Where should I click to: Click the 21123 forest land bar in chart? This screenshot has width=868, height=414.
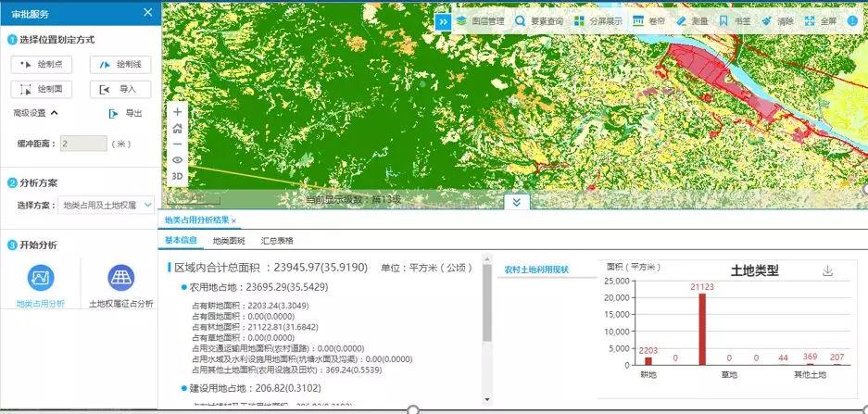pyautogui.click(x=702, y=329)
